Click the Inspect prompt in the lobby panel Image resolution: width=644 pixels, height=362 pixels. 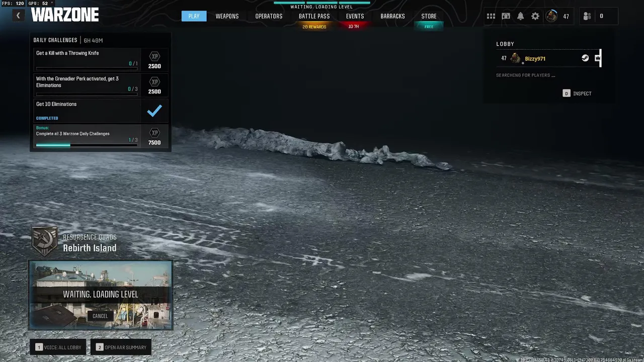point(577,94)
